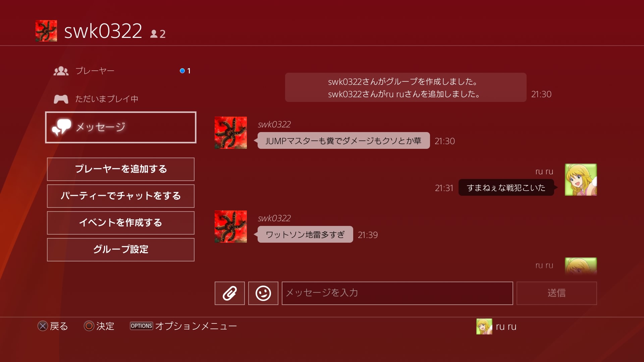
Task: Click the member count icon beside swk0322
Action: pyautogui.click(x=154, y=34)
